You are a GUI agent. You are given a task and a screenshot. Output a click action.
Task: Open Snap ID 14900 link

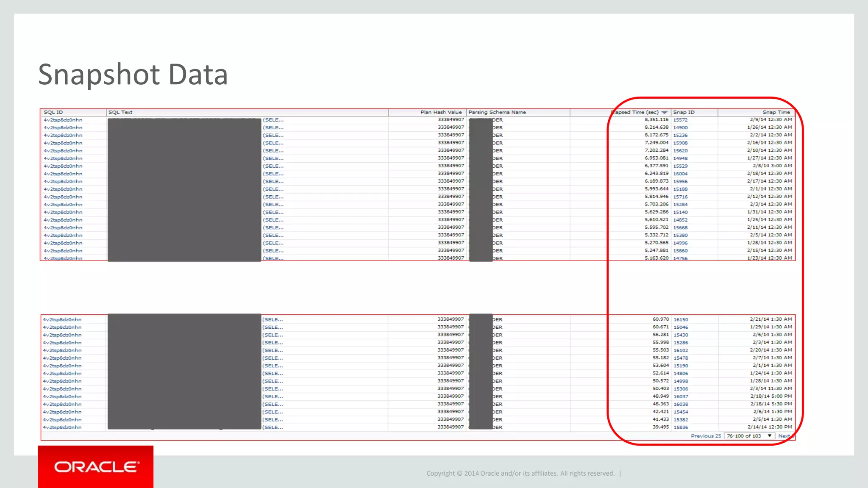click(680, 128)
